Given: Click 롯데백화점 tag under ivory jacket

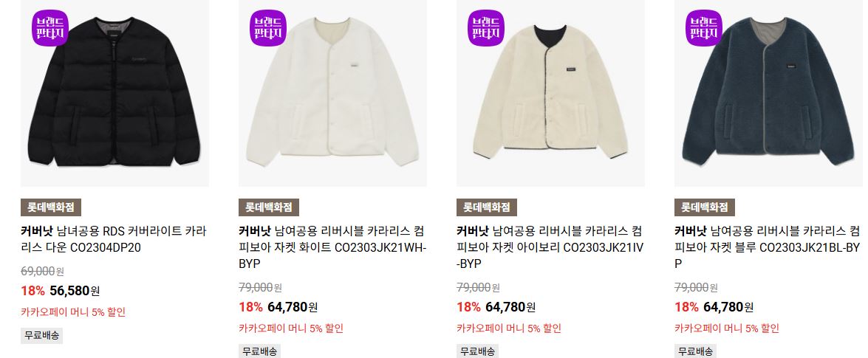Looking at the screenshot, I should [487, 207].
